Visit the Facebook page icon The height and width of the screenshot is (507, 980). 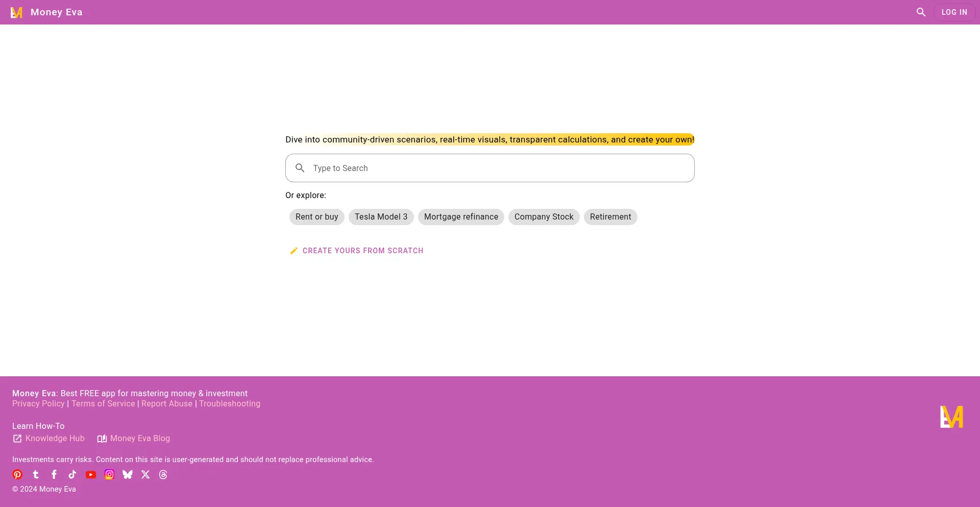coord(54,474)
